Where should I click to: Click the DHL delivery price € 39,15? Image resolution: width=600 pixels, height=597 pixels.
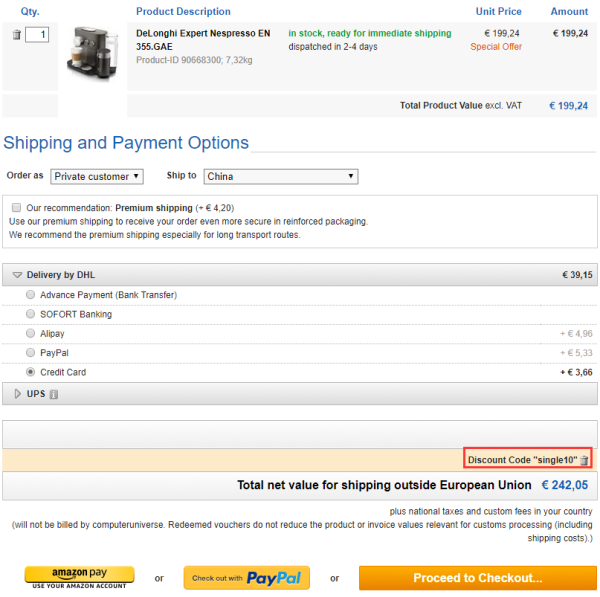(577, 275)
